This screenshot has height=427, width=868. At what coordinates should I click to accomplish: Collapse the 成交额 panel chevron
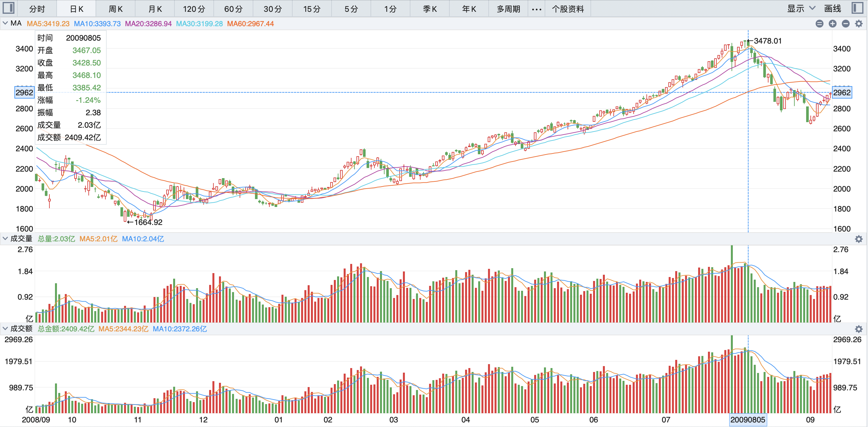pos(5,328)
